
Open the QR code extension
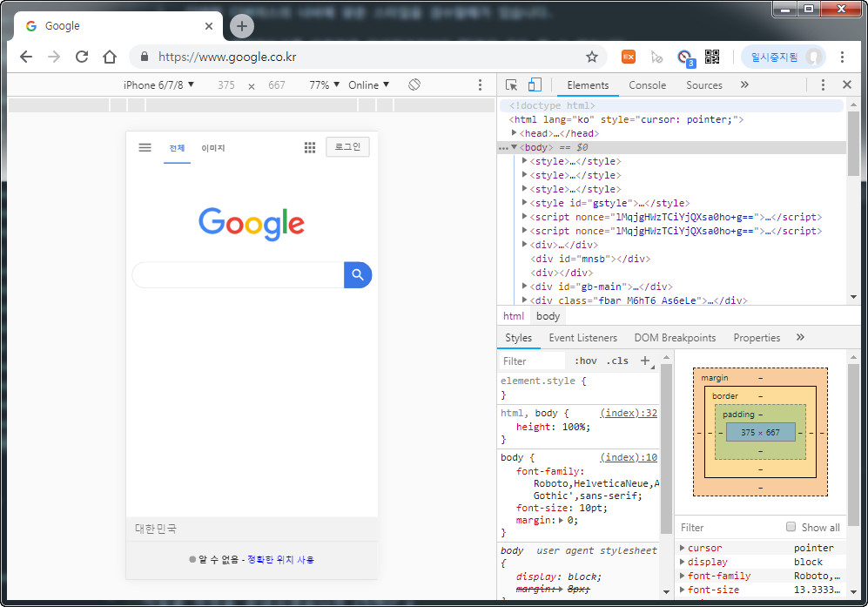[x=712, y=57]
